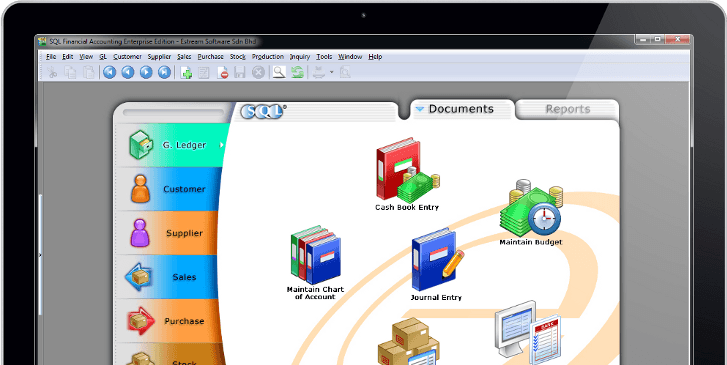Expand the G. Ledger sidebar arrow
727x365 pixels.
click(222, 145)
